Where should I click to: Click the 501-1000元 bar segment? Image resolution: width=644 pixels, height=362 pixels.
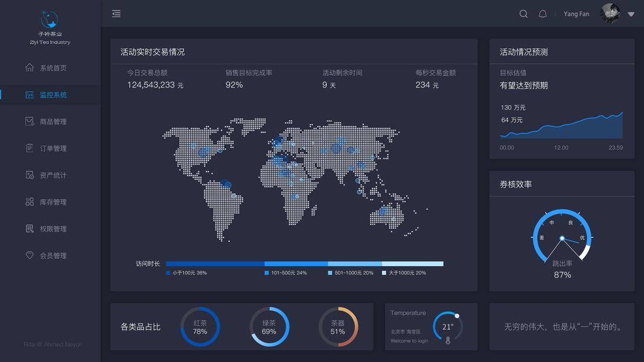tap(355, 264)
